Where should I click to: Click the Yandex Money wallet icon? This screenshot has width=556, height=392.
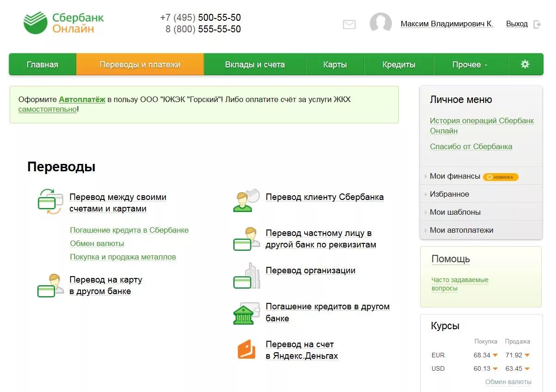coord(246,350)
